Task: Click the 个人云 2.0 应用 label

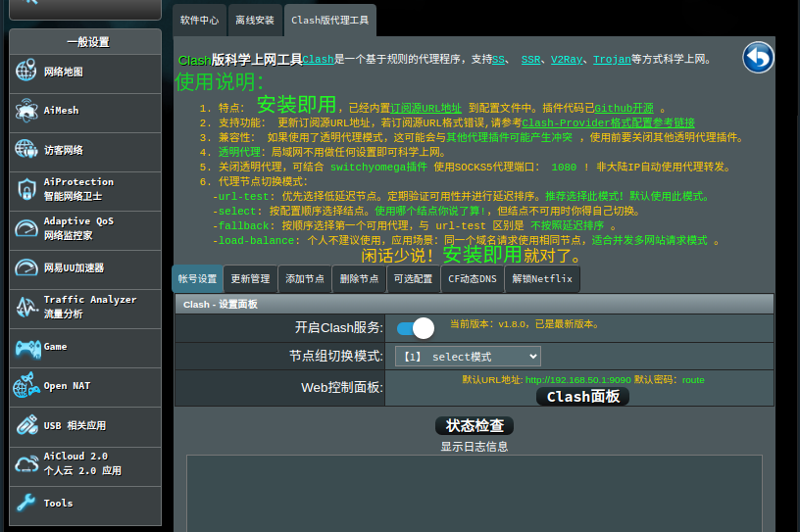Action: (x=82, y=471)
